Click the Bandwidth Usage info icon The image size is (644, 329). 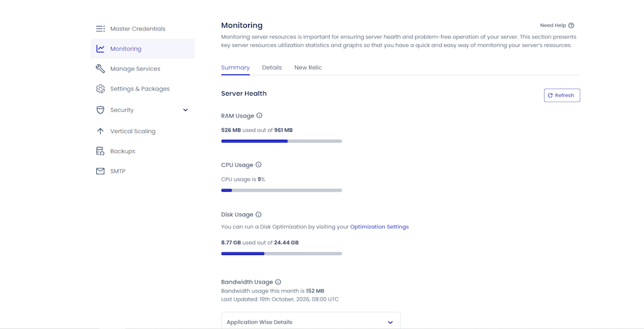[278, 282]
